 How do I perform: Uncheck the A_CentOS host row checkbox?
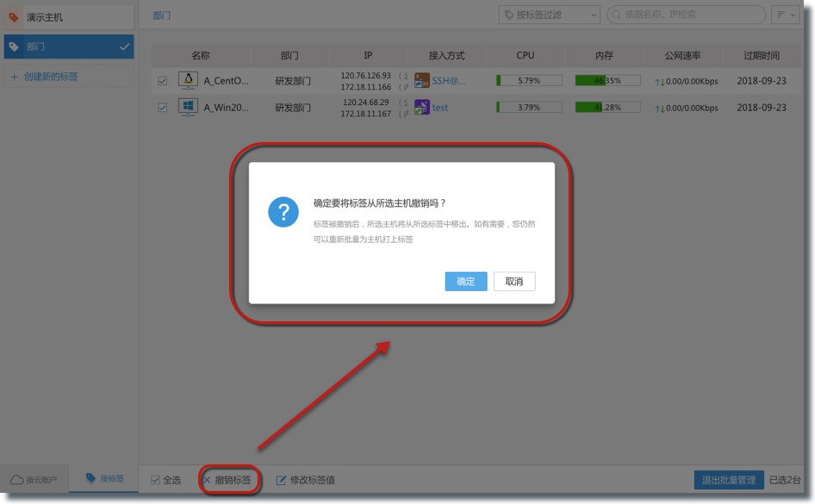[162, 81]
